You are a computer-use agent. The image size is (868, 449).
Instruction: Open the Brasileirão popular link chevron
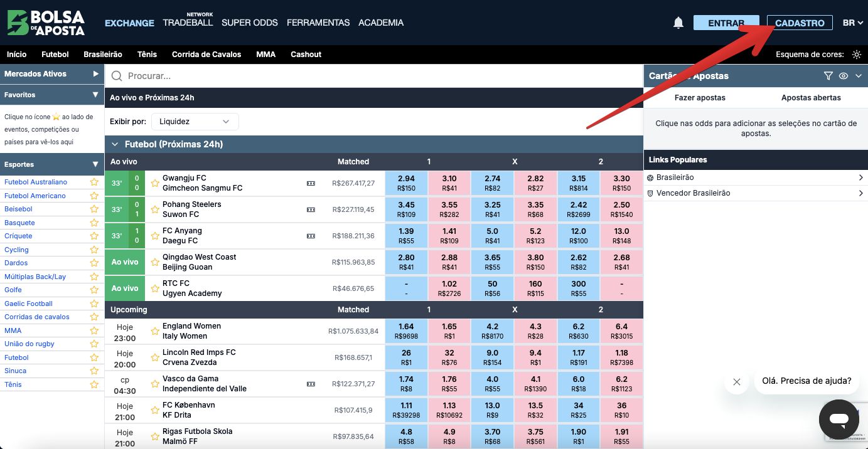tap(861, 178)
